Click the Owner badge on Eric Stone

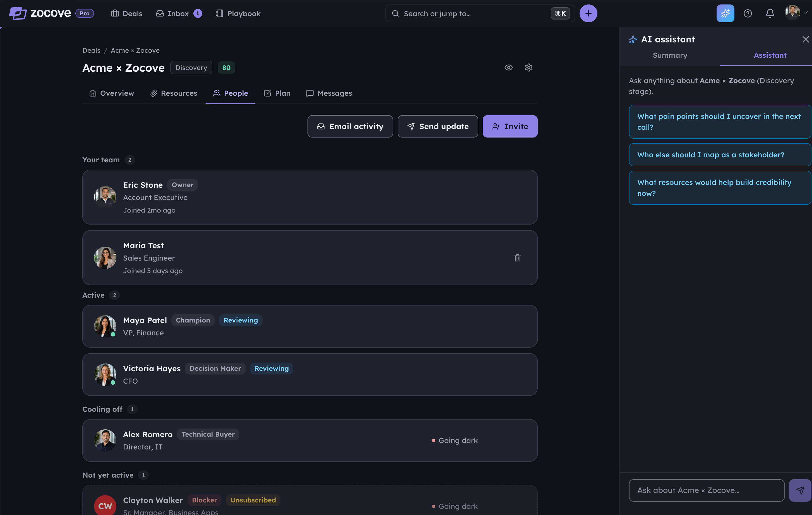[183, 185]
